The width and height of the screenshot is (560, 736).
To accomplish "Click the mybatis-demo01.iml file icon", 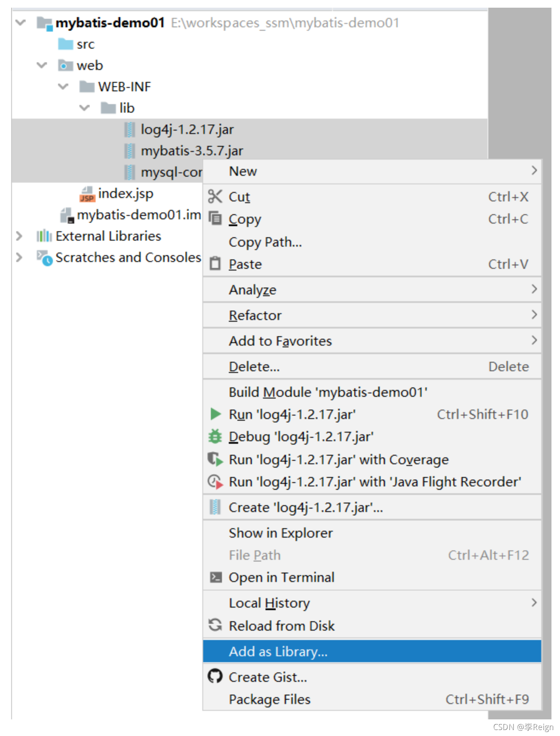I will point(67,215).
